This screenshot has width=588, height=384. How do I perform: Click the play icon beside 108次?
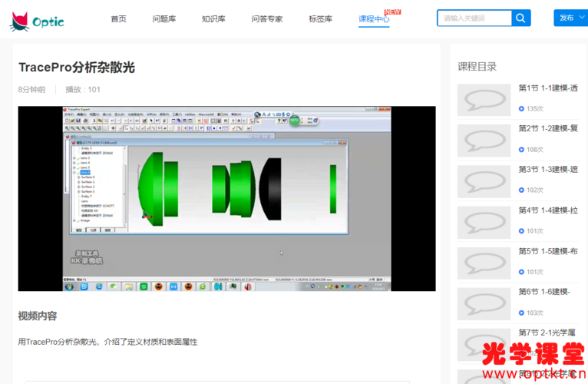(521, 150)
